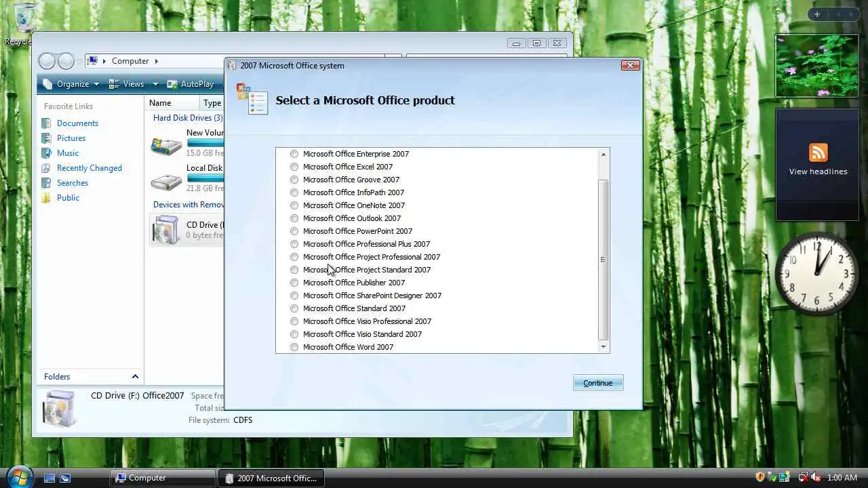Select the New Volume drive icon
This screenshot has height=488, width=868.
tap(166, 145)
